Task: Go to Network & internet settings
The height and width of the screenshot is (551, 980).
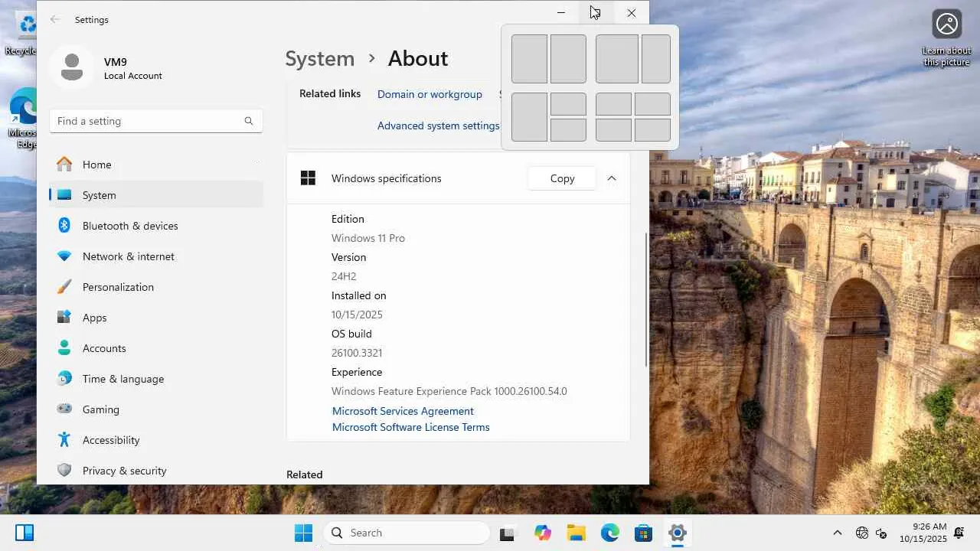Action: 156,256
